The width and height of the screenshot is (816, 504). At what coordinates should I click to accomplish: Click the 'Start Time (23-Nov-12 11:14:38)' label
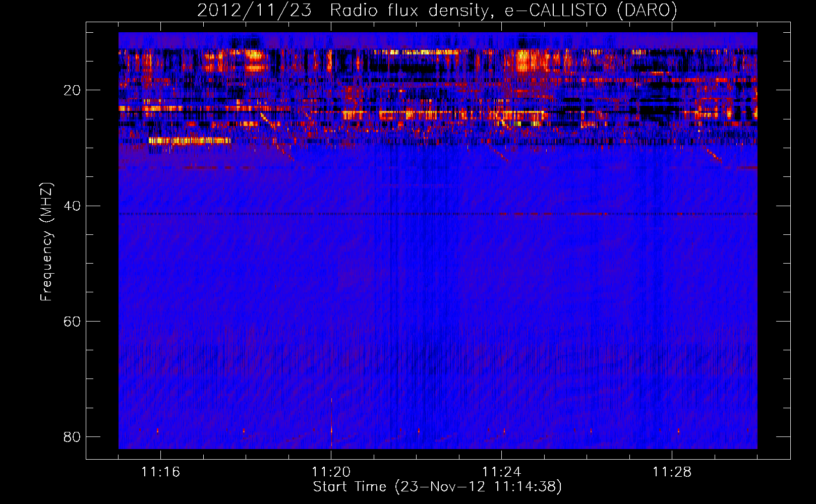437,487
